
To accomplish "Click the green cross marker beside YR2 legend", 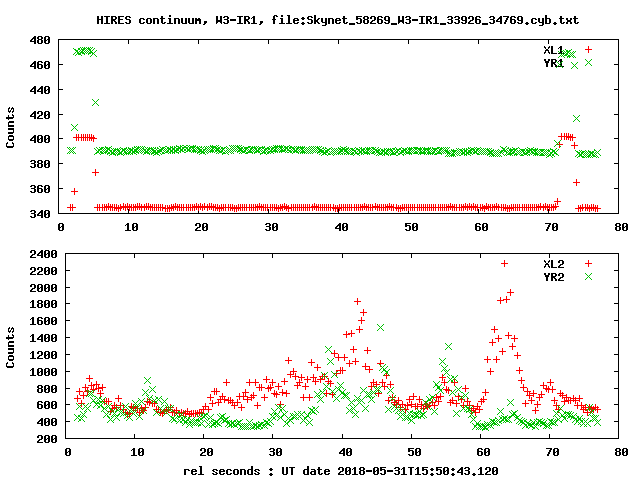I will (588, 277).
